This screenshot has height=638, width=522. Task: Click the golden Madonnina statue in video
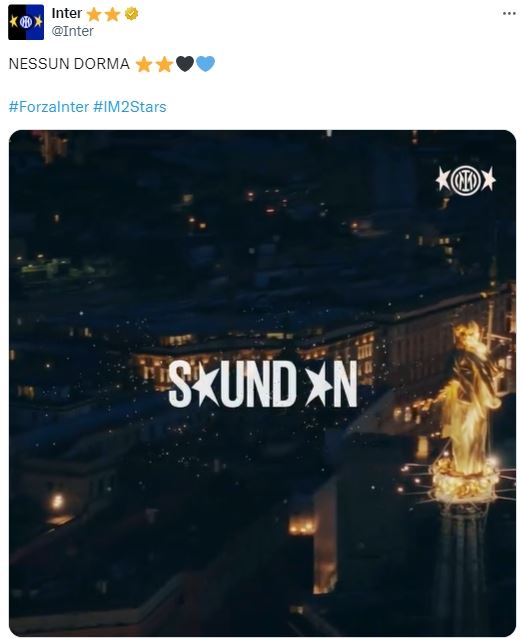[468, 411]
